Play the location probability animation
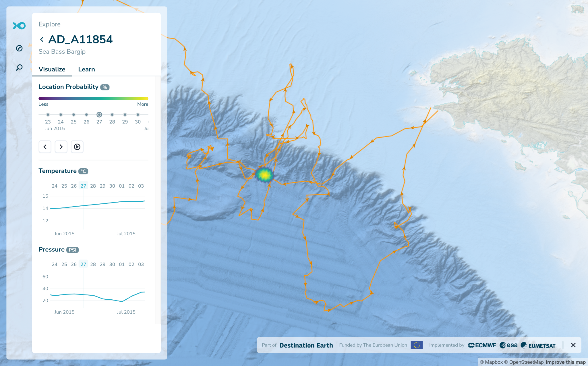This screenshot has height=366, width=588. 77,147
